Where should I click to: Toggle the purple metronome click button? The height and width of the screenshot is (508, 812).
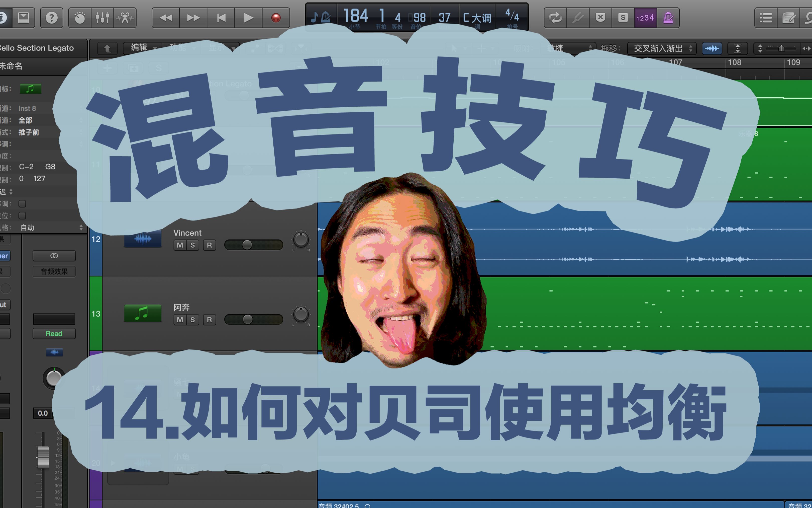click(668, 18)
